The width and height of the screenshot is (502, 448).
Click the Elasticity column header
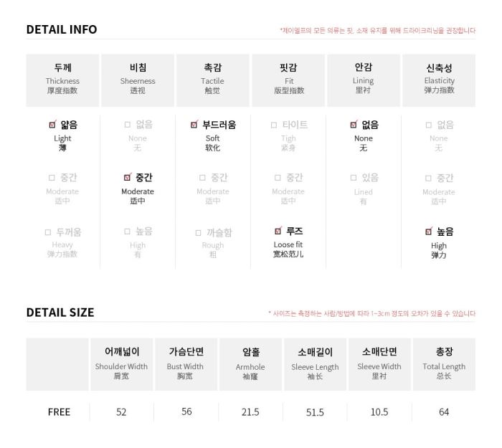pos(439,80)
